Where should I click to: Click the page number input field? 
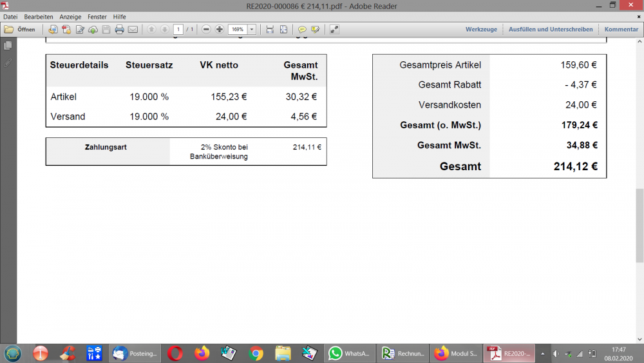[x=178, y=29]
